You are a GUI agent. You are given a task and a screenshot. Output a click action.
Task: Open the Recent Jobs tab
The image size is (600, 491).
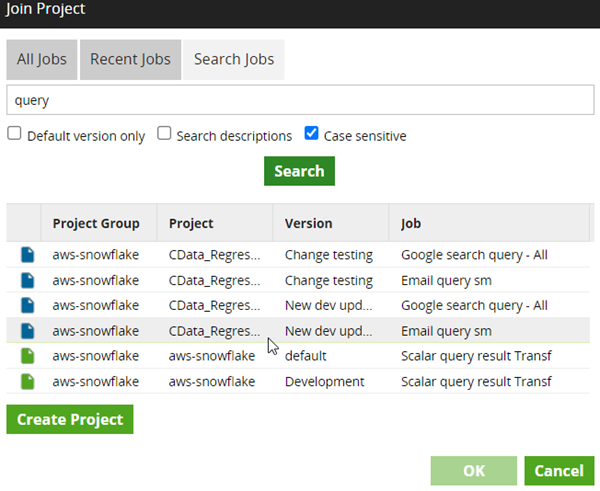click(130, 60)
